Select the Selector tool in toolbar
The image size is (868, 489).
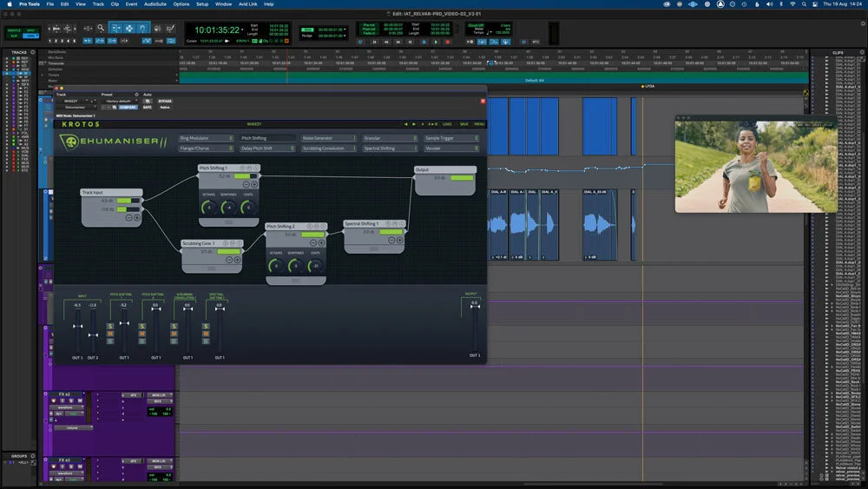[x=129, y=29]
